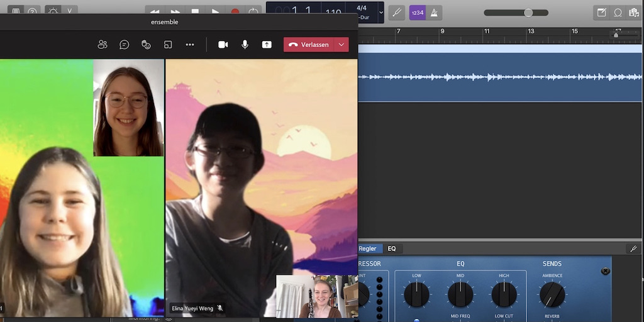Select the Regler tab
The image size is (644, 322).
pyautogui.click(x=367, y=249)
